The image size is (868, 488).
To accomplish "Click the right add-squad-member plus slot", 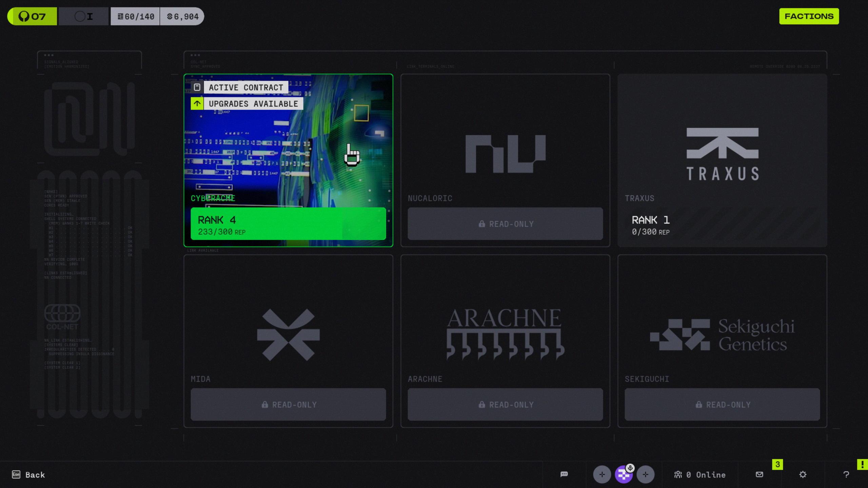I will [645, 474].
